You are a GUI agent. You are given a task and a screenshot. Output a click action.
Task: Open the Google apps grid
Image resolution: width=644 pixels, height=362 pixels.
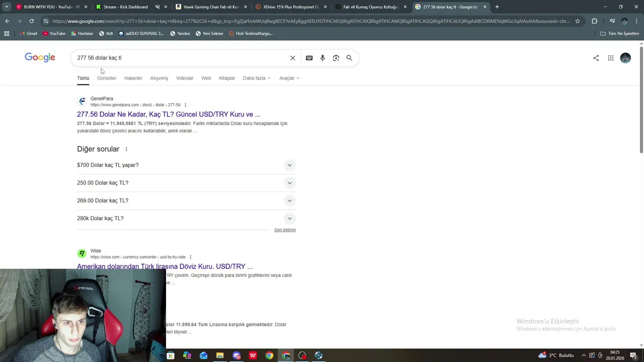pos(610,58)
